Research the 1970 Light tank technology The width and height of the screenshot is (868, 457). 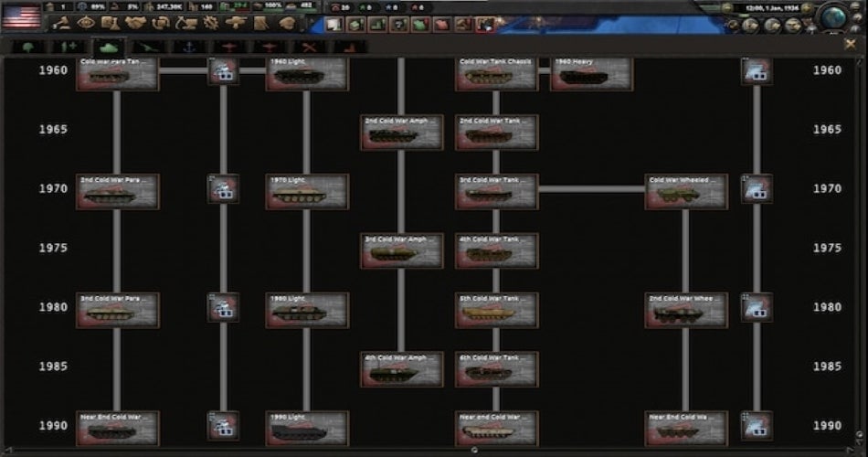(x=306, y=191)
